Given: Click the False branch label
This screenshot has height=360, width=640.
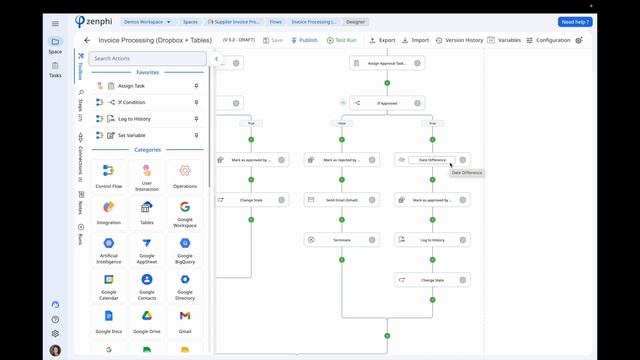Looking at the screenshot, I should click(x=342, y=123).
